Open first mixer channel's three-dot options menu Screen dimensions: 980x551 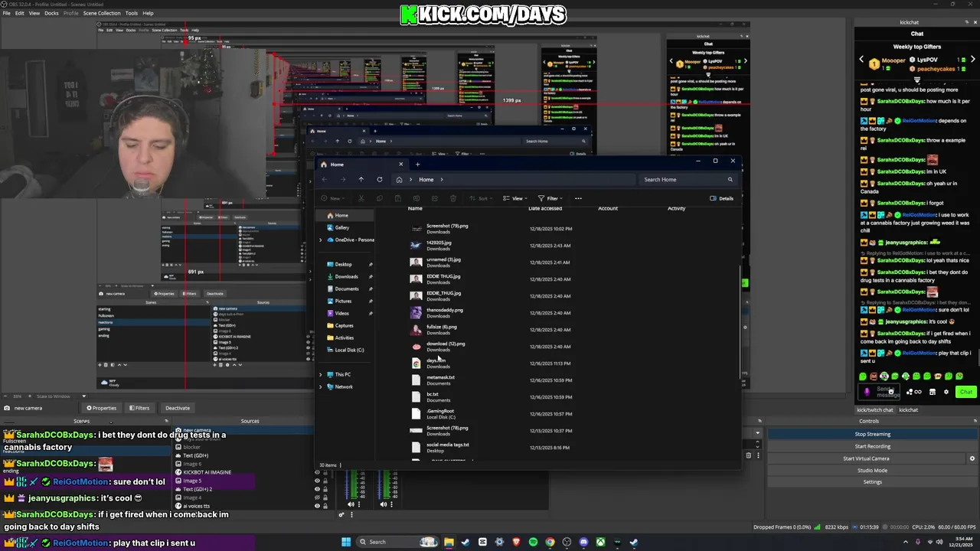pyautogui.click(x=359, y=504)
